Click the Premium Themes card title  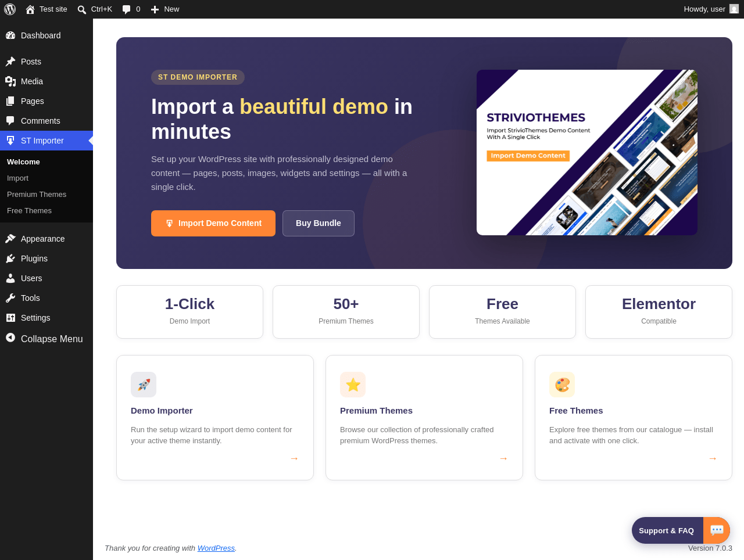coord(376,411)
